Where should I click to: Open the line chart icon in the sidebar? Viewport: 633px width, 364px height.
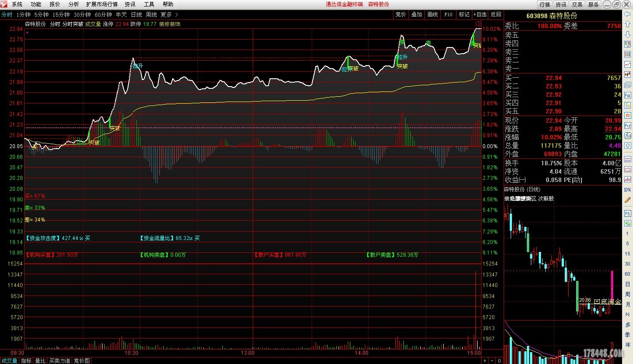pos(627,65)
